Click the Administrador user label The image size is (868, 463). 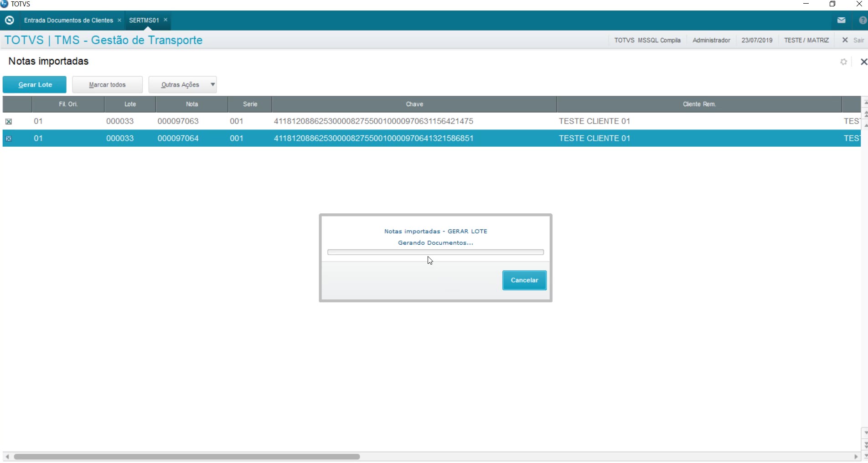711,40
